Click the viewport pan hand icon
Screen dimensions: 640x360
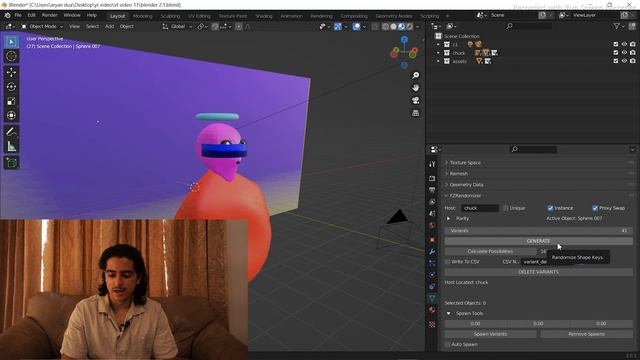pyautogui.click(x=416, y=88)
